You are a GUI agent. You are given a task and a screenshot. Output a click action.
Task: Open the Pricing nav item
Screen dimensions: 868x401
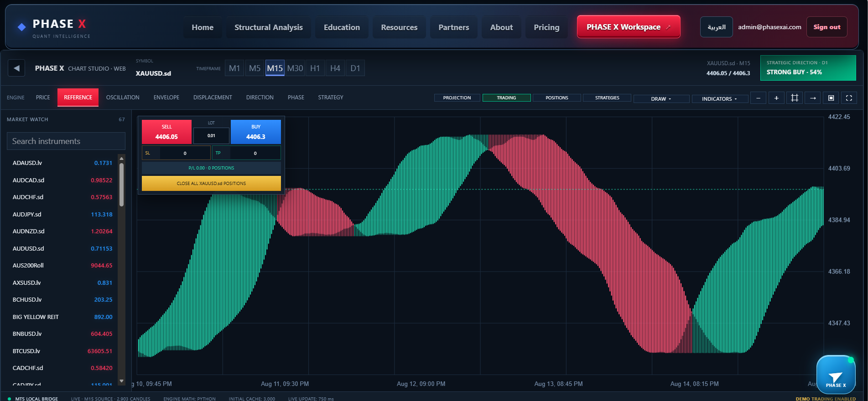[546, 27]
